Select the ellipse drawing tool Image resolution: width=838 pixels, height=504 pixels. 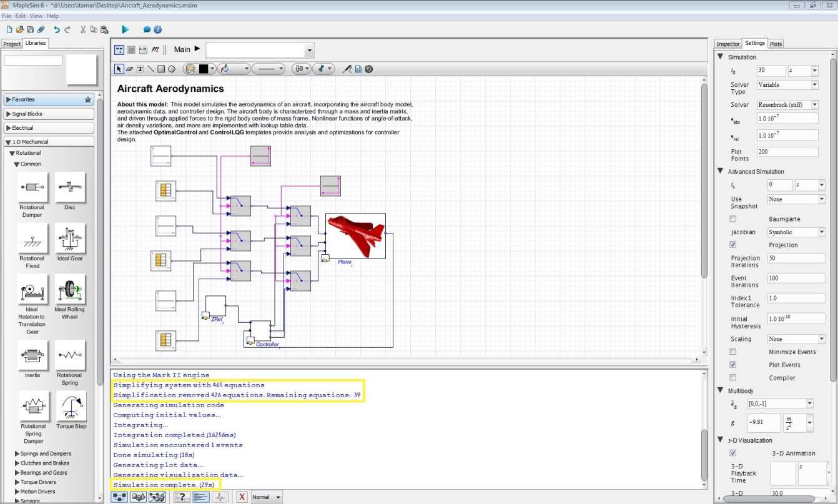(x=171, y=69)
